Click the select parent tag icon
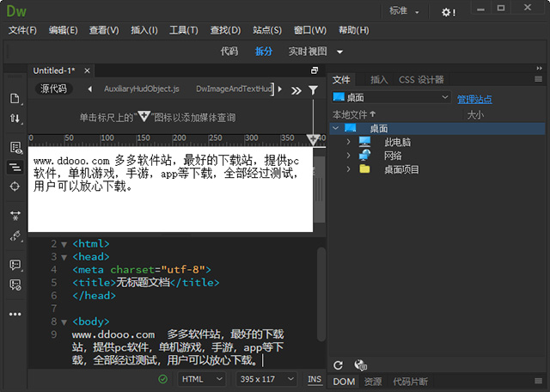 (x=15, y=236)
